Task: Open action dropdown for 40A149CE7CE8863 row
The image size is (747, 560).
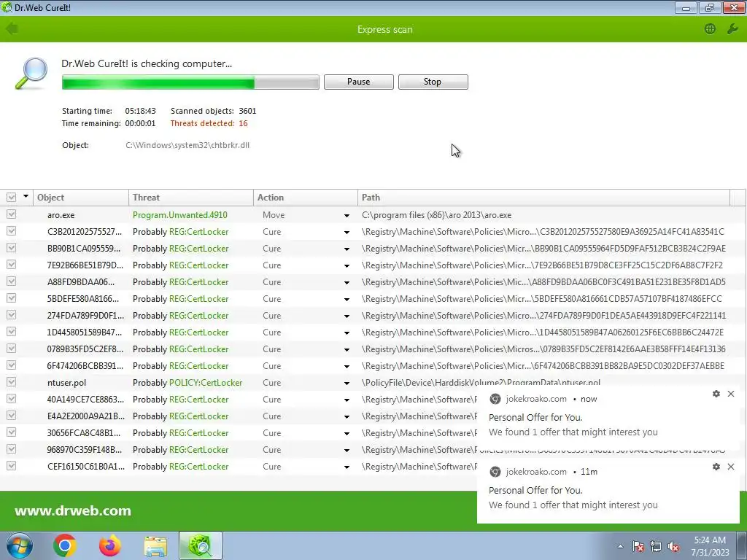Action: click(x=347, y=400)
